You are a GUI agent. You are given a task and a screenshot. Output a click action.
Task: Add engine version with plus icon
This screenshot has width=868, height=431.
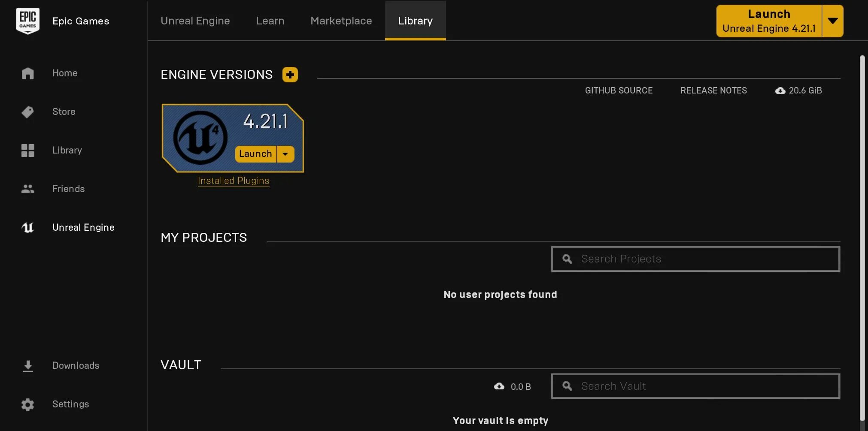point(290,75)
